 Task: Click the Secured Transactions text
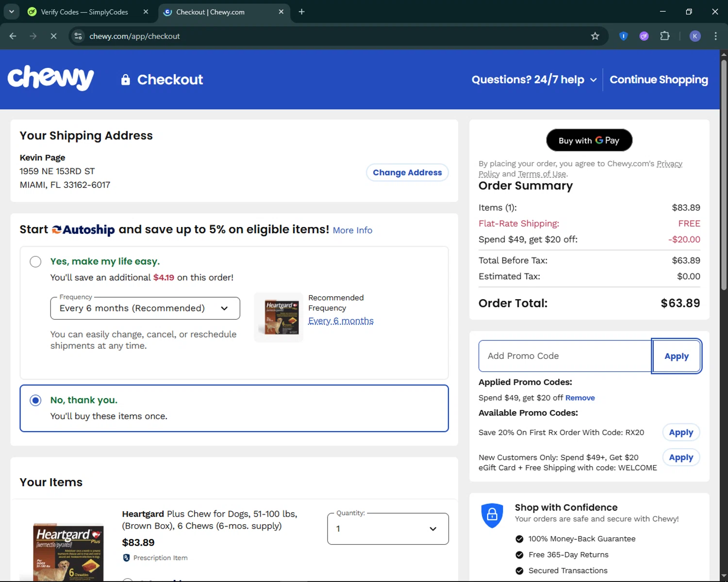coord(568,571)
